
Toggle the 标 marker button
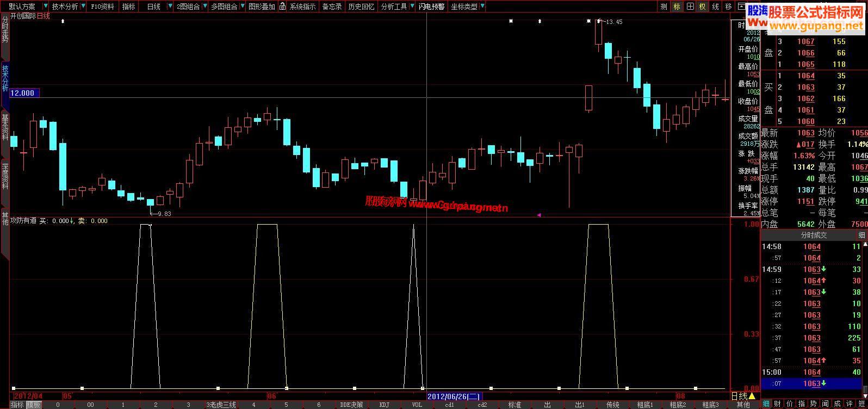677,7
